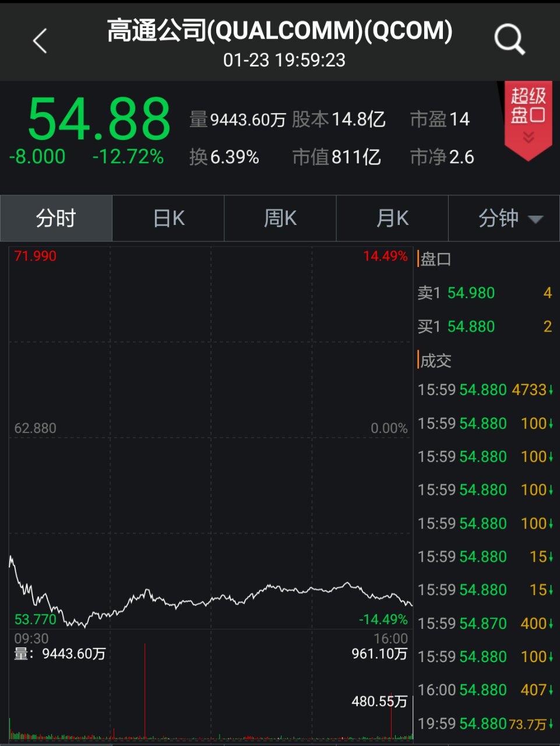Click the price 54.88 headline
The height and width of the screenshot is (746, 560).
99,119
